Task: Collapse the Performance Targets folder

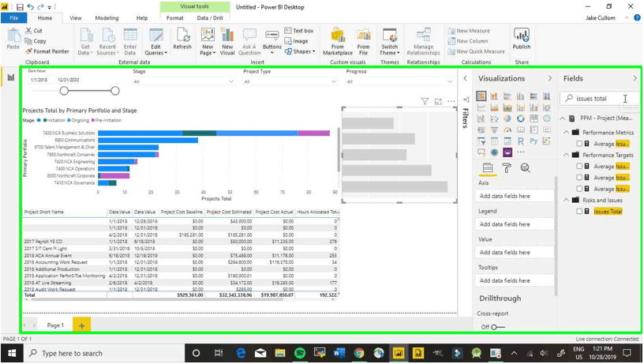Action: (567, 155)
